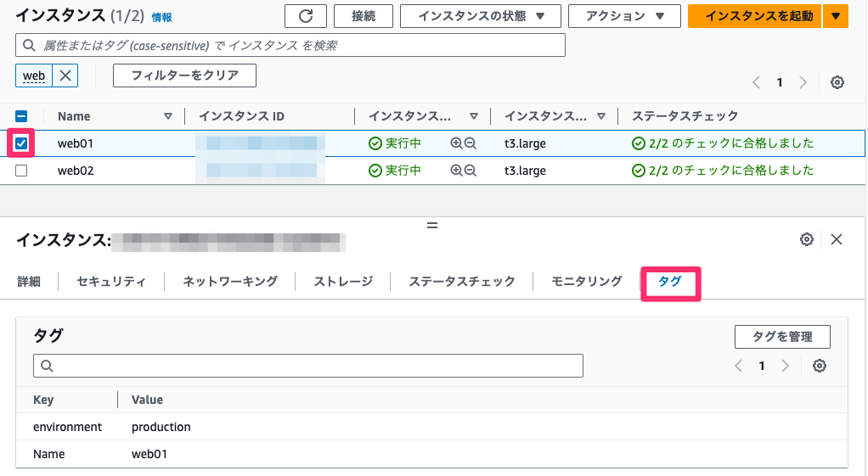This screenshot has height=476, width=868.
Task: Expand the launch instance split arrow
Action: pos(836,16)
